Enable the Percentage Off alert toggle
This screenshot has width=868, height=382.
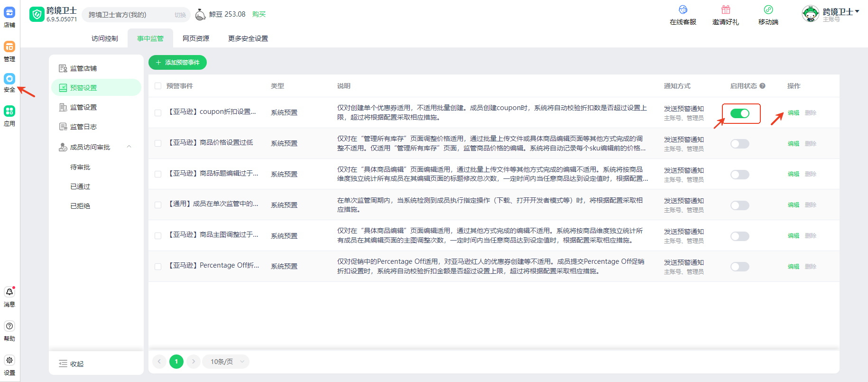coord(740,267)
